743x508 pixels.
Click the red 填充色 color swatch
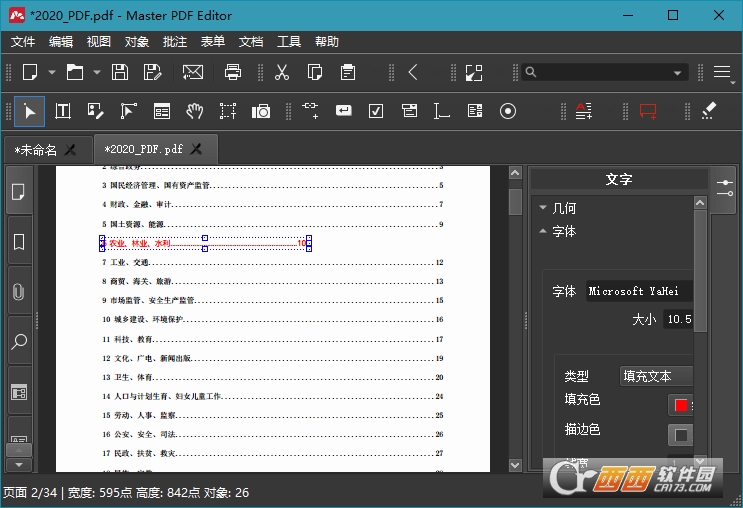tap(681, 405)
